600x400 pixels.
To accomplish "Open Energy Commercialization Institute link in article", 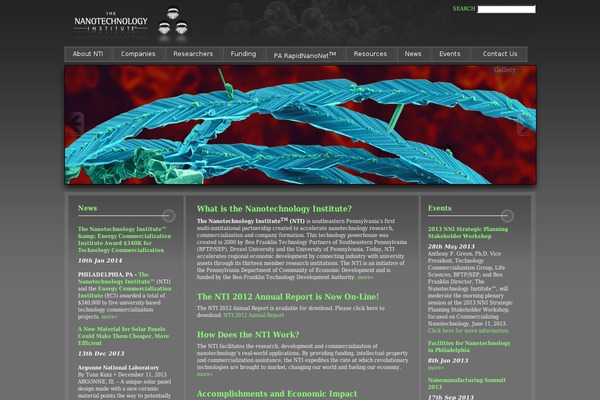I will pos(125,292).
